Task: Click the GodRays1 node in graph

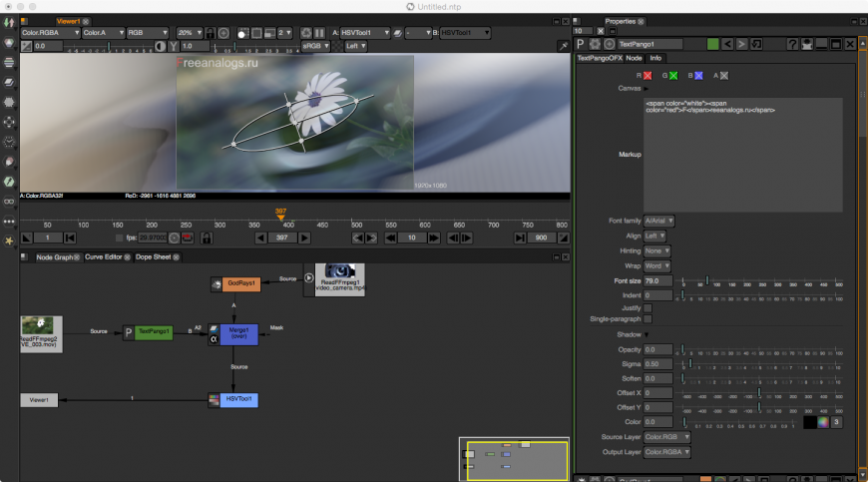Action: 240,284
